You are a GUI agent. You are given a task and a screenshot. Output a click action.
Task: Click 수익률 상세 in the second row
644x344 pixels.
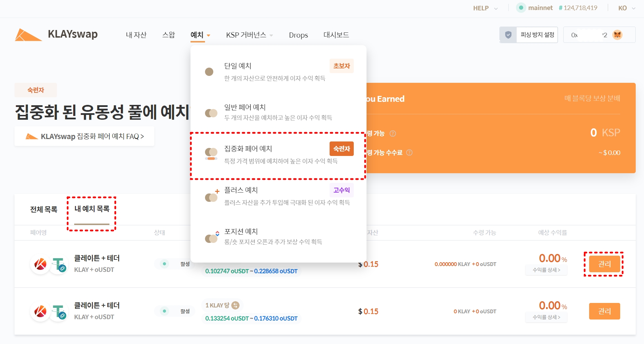point(546,317)
